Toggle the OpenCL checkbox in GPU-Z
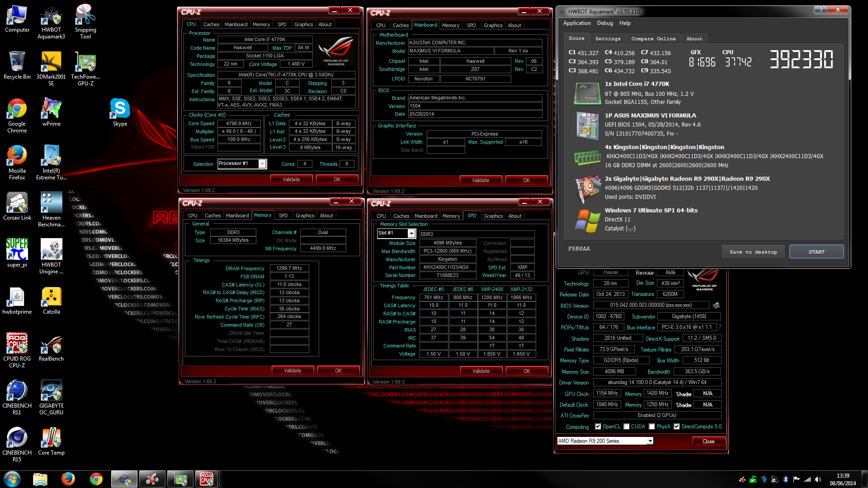The width and height of the screenshot is (868, 488). point(598,427)
